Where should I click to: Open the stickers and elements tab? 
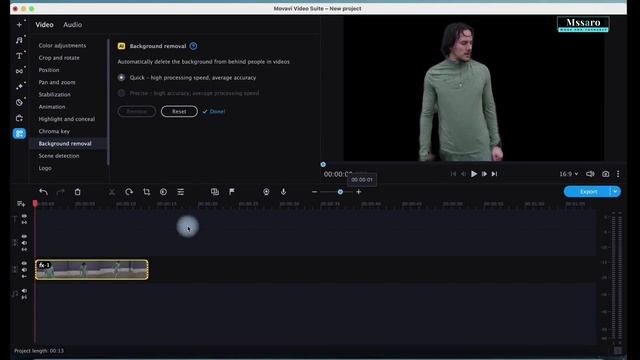[x=19, y=102]
